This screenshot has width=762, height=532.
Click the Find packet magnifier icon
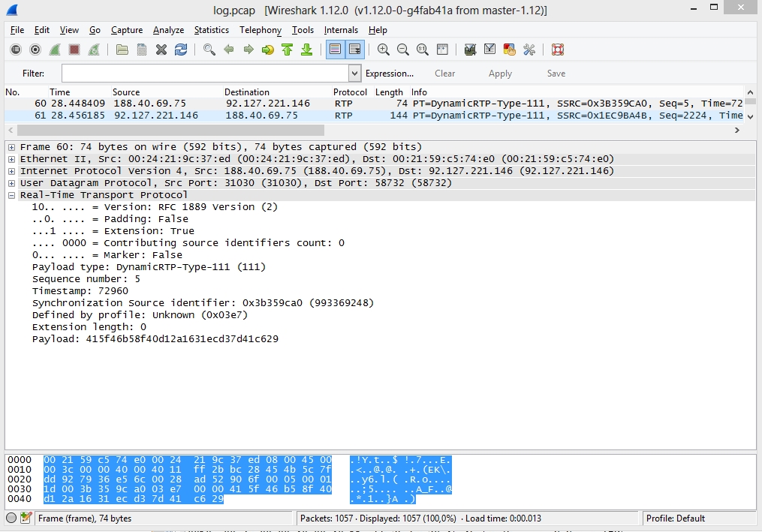[209, 50]
